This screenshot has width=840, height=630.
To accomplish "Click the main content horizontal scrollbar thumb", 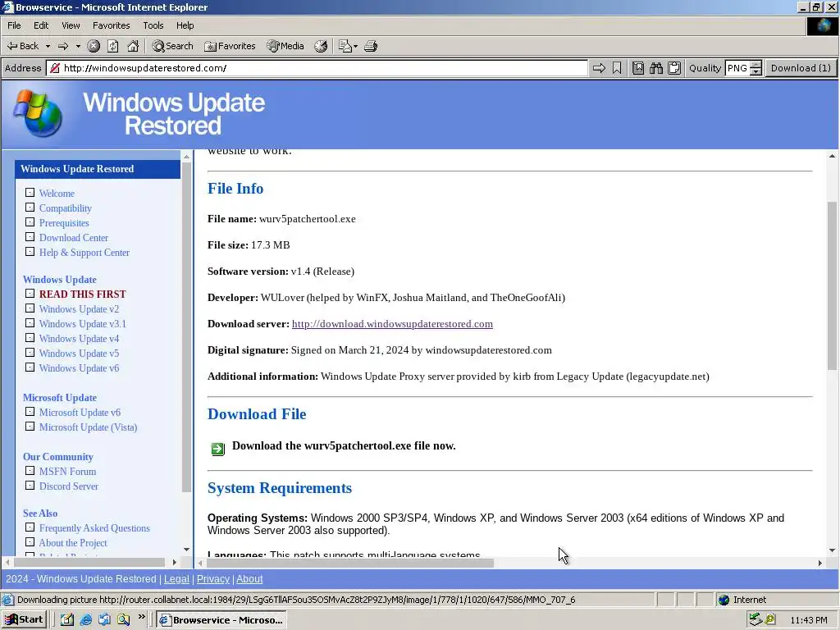I will pyautogui.click(x=350, y=563).
